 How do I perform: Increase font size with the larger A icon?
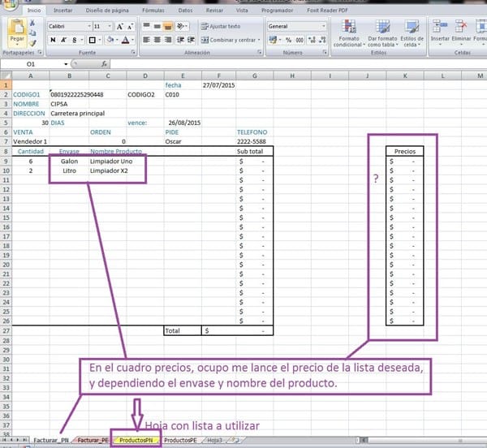[119, 27]
